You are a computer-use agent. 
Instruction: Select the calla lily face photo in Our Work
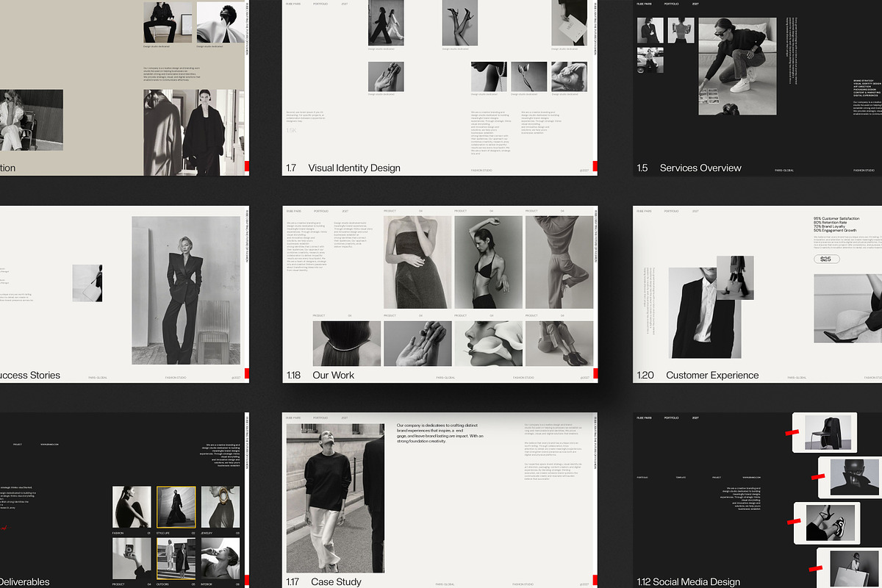click(x=488, y=343)
